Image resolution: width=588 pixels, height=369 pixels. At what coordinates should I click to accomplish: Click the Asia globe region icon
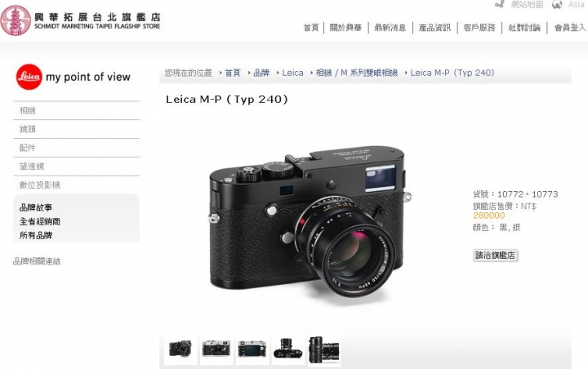coord(557,5)
